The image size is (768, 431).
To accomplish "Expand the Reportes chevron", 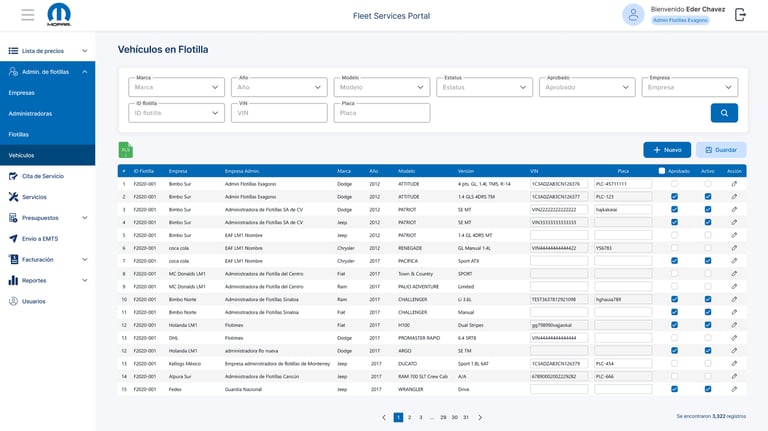I will coord(85,281).
